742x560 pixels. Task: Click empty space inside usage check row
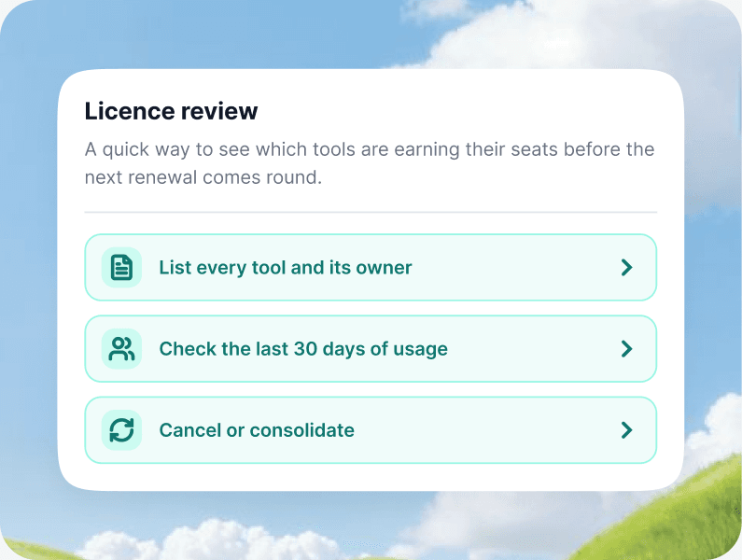tap(530, 349)
